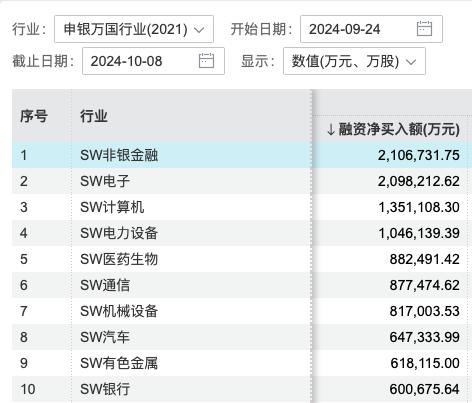Select row SW医药生物
The image size is (472, 403).
(x=242, y=259)
